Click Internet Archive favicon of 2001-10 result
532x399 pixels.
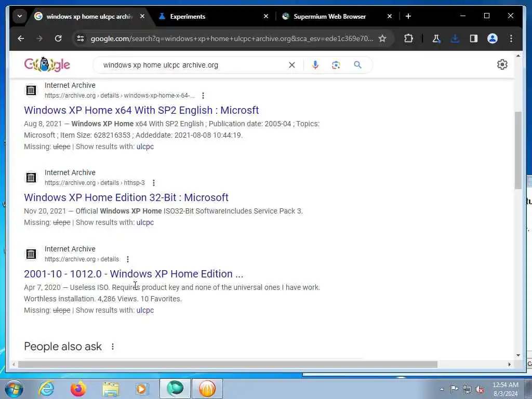tap(31, 254)
